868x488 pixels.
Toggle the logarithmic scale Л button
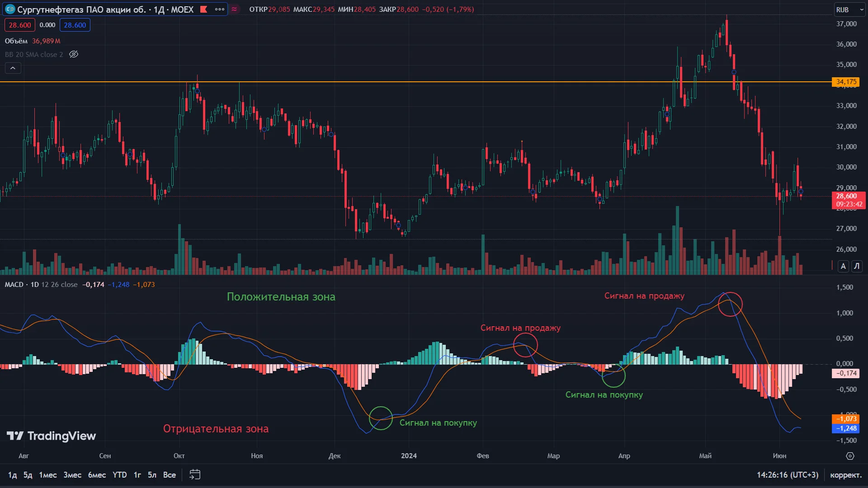click(857, 266)
